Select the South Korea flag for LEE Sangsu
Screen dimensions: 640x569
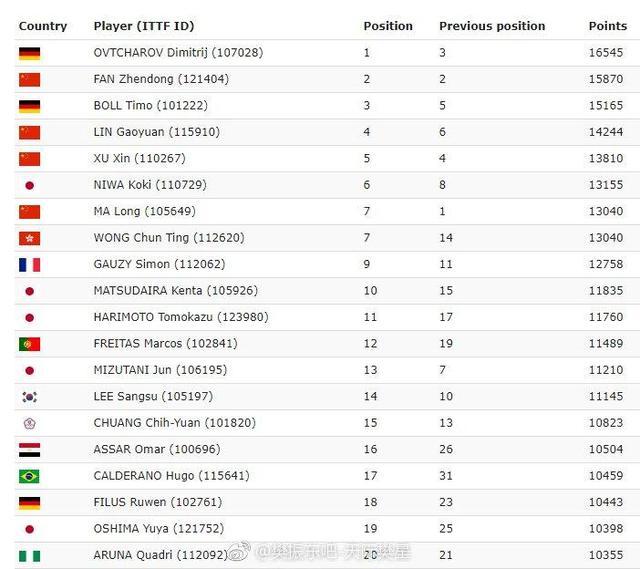tap(29, 397)
